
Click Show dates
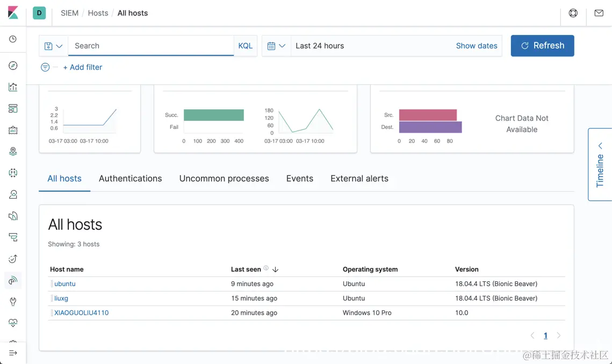pyautogui.click(x=477, y=46)
